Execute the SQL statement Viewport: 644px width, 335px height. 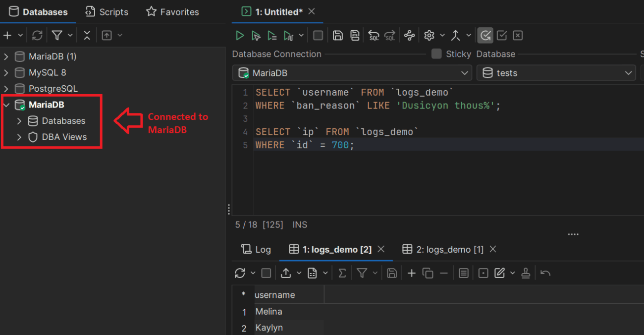point(240,35)
